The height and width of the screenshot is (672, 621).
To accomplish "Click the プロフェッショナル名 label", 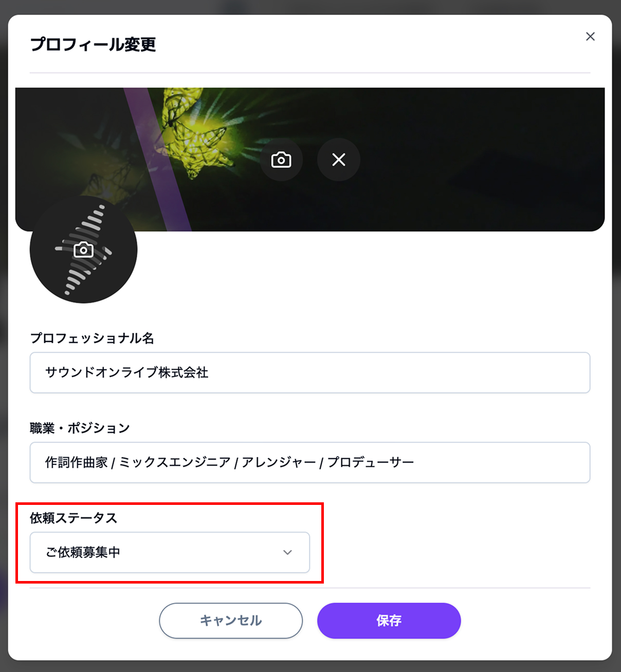I will tap(92, 338).
